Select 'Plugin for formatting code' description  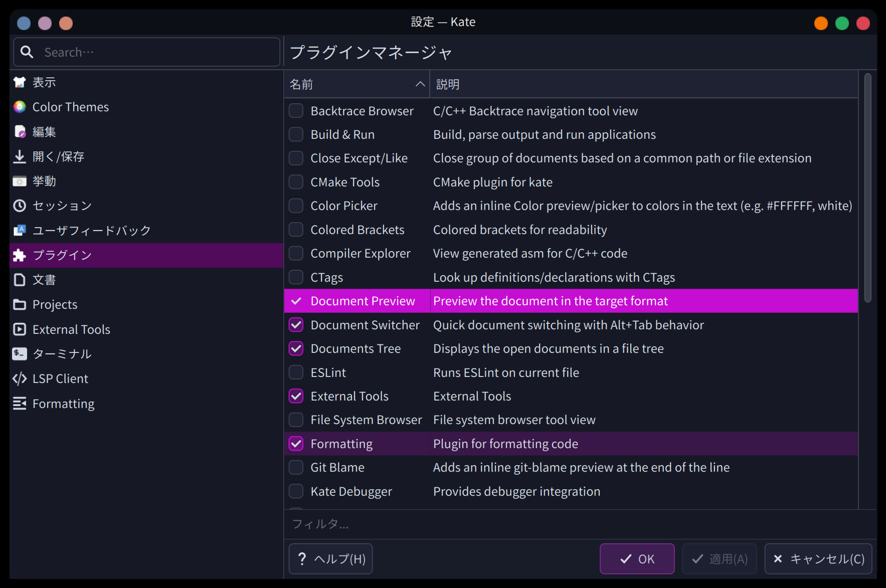click(x=505, y=444)
